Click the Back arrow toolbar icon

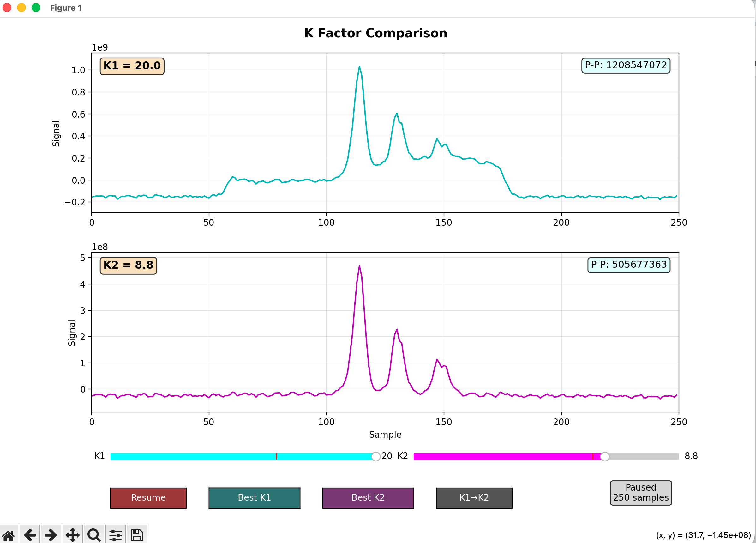(30, 535)
